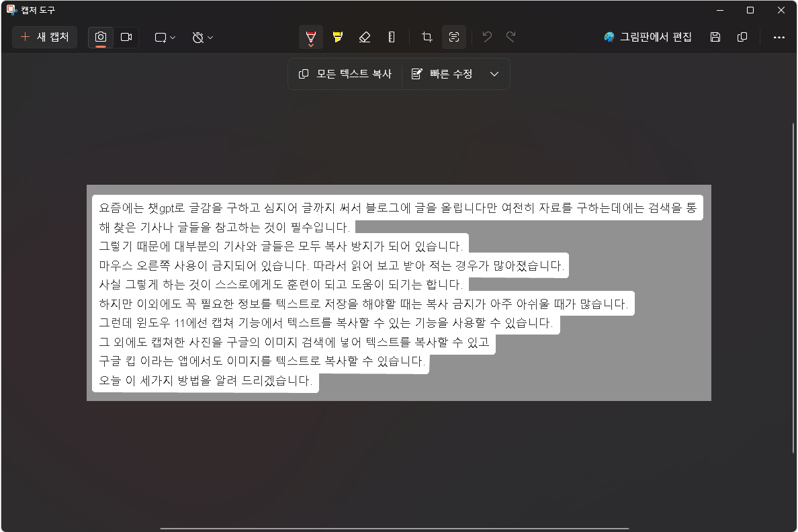798x532 pixels.
Task: Select line starting 사실 그렇게 하는 것이
Action: coord(280,285)
